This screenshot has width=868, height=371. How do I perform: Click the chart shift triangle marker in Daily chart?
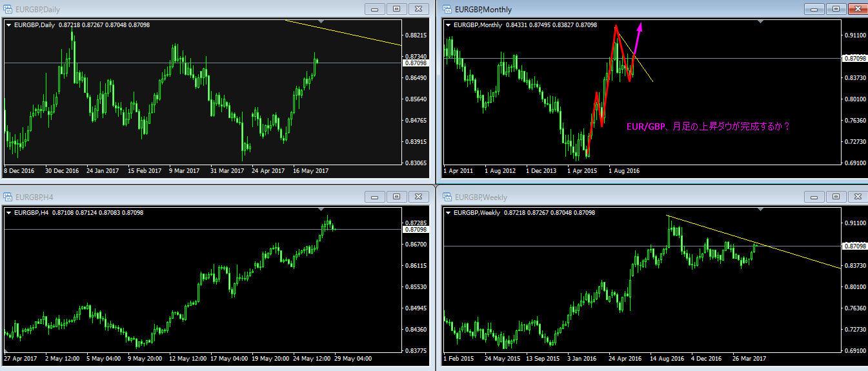pos(322,22)
